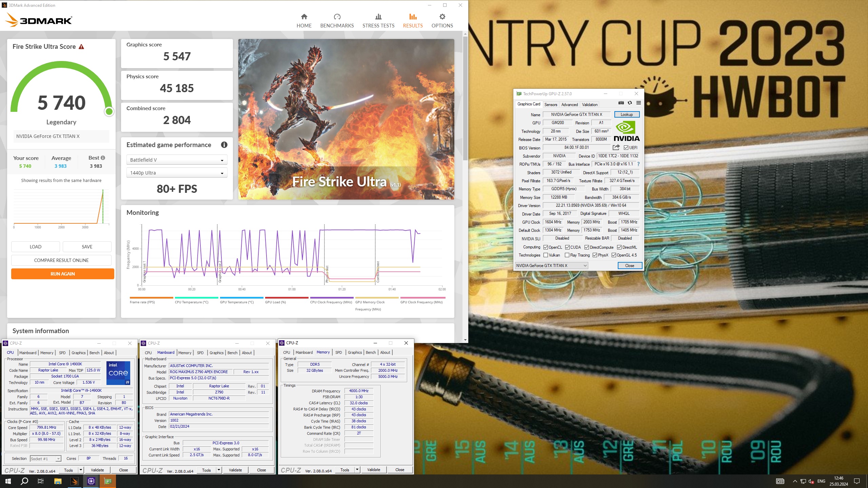Open the notification center icon
Viewport: 868px width, 488px height.
coord(857,481)
